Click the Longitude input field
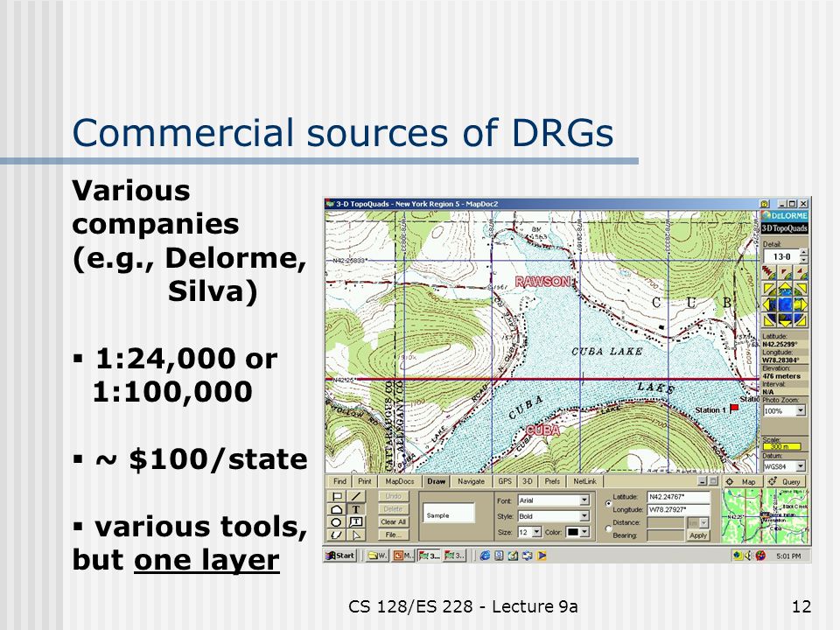The width and height of the screenshot is (840, 630). tap(678, 509)
